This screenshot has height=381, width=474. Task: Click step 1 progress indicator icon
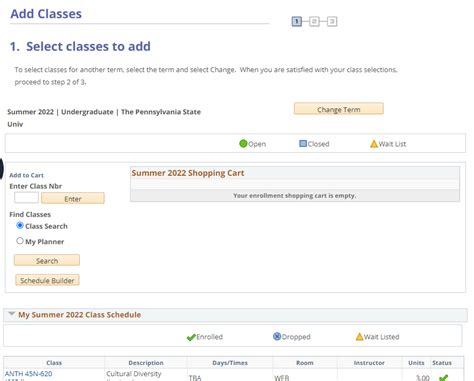click(x=296, y=22)
